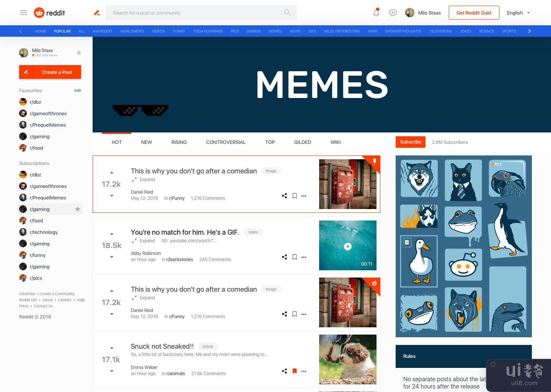Image resolution: width=551 pixels, height=392 pixels.
Task: Show previous categories with left chevron
Action: click(20, 31)
